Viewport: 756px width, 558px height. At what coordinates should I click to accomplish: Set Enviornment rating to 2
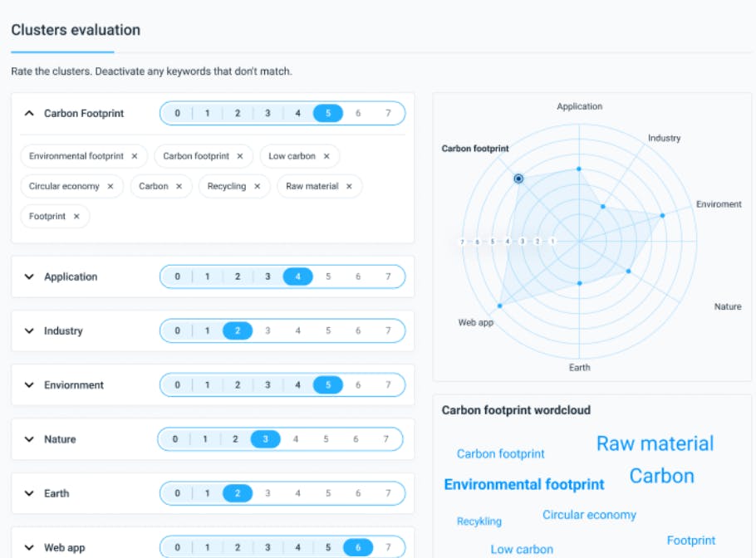[238, 385]
